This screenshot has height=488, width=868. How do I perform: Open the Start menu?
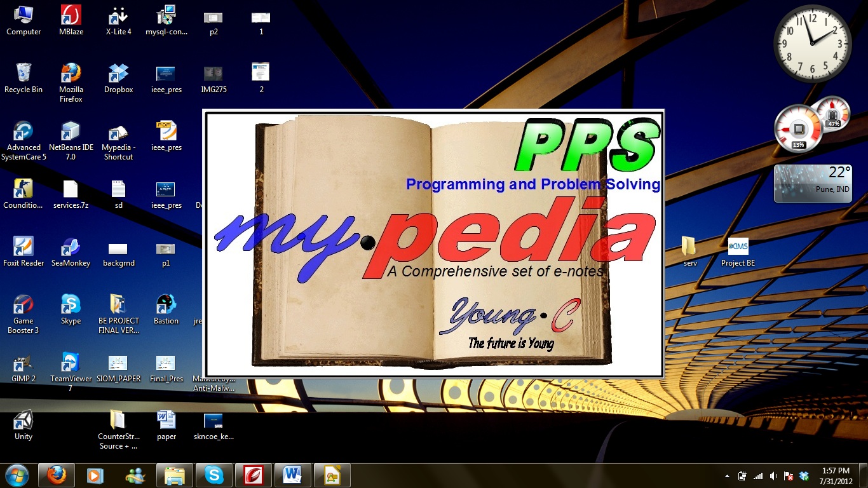coord(16,475)
